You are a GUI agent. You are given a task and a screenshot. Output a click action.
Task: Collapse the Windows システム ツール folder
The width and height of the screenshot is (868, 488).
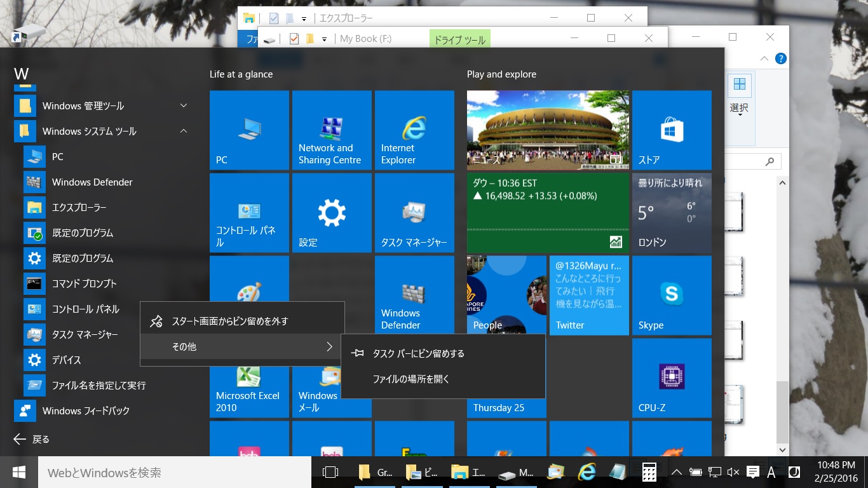pos(102,132)
